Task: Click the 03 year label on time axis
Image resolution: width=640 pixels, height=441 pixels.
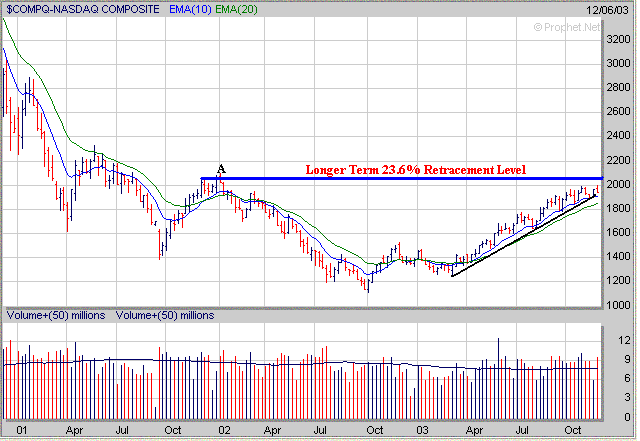Action: tap(423, 430)
